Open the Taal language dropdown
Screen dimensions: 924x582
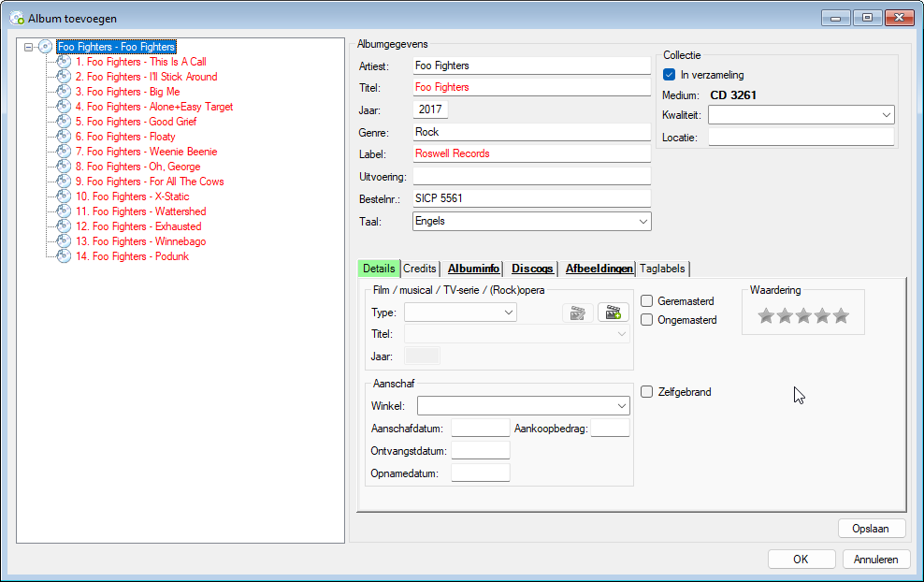[642, 222]
